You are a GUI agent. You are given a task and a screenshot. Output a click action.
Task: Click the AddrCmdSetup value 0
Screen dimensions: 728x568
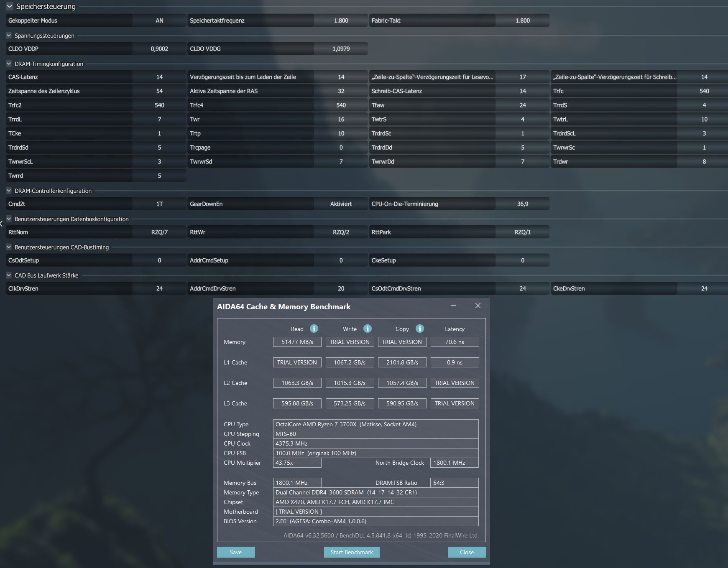click(x=341, y=260)
